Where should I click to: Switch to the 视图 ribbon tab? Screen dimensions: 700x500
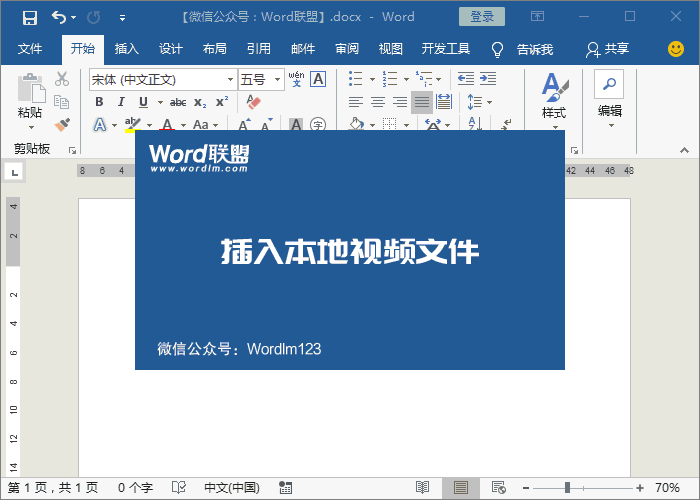click(x=391, y=48)
